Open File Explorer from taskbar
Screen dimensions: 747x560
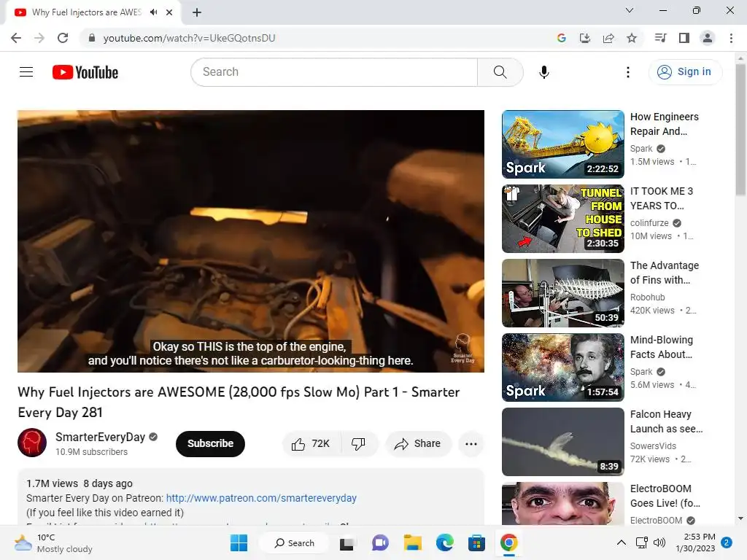tap(413, 542)
